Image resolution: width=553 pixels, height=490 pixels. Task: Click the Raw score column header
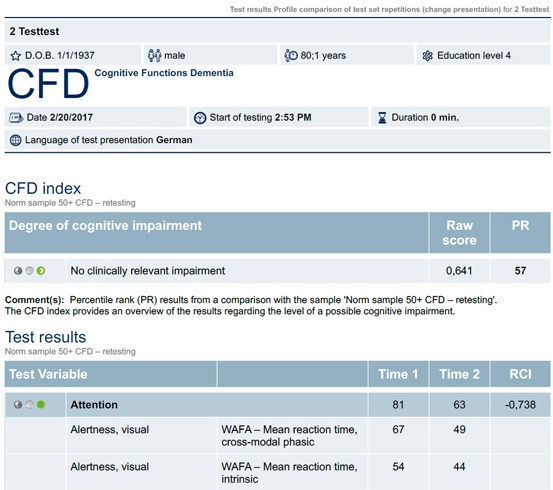459,232
